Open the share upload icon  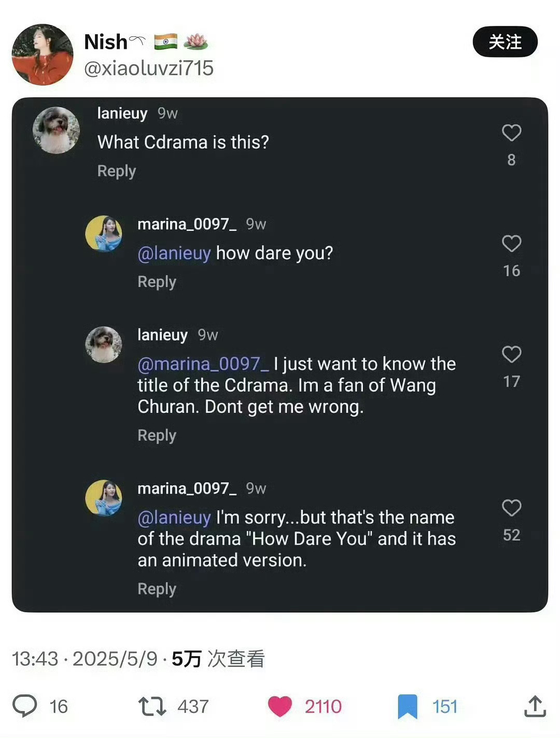tap(535, 706)
